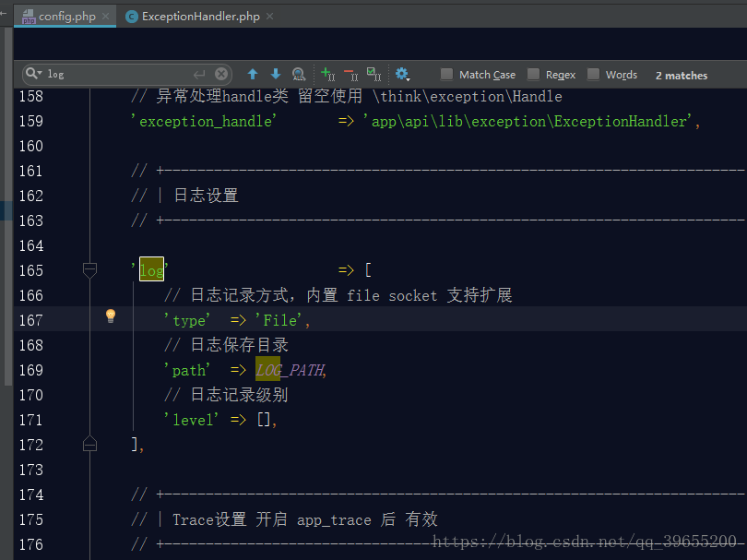The height and width of the screenshot is (560, 747).
Task: Click the '日志保存目录' comment on line 168
Action: pyautogui.click(x=240, y=344)
